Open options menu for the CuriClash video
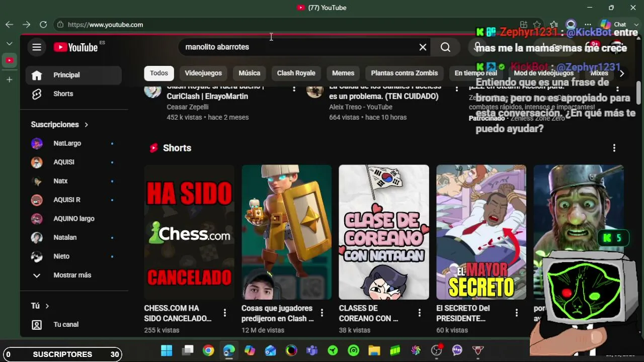Viewport: 644px width, 362px height. point(294,89)
